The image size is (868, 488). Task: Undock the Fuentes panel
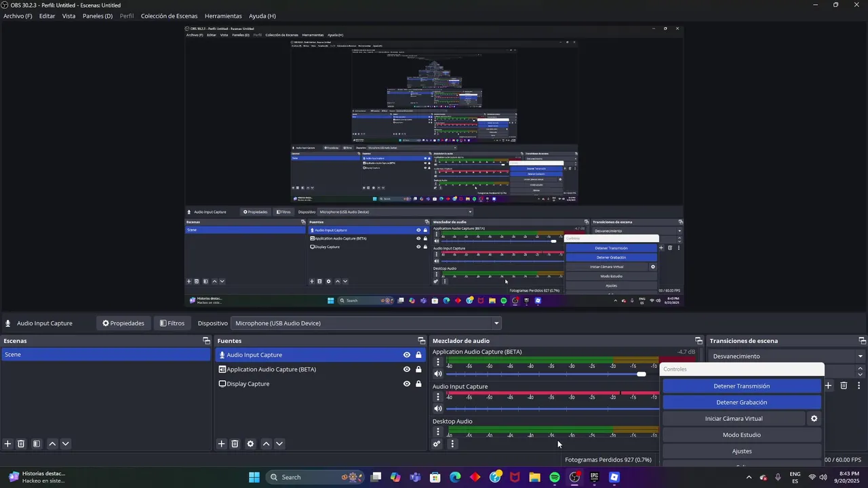coord(421,341)
